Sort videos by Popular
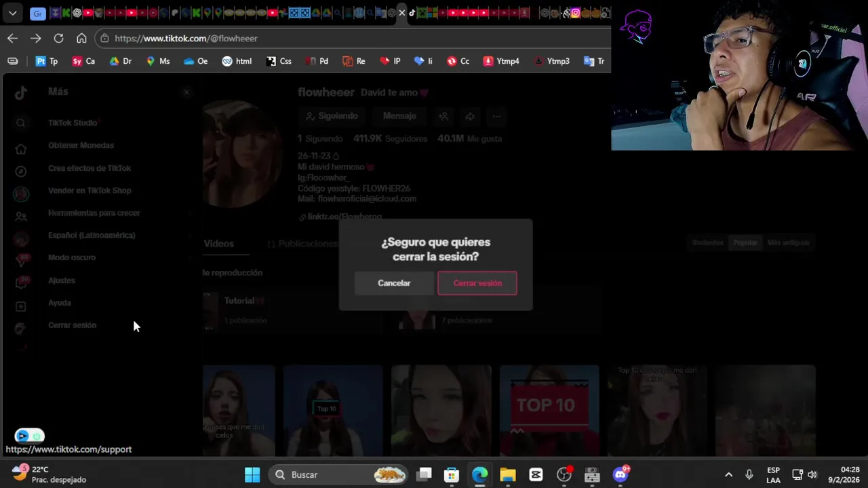Image resolution: width=868 pixels, height=488 pixels. tap(745, 243)
